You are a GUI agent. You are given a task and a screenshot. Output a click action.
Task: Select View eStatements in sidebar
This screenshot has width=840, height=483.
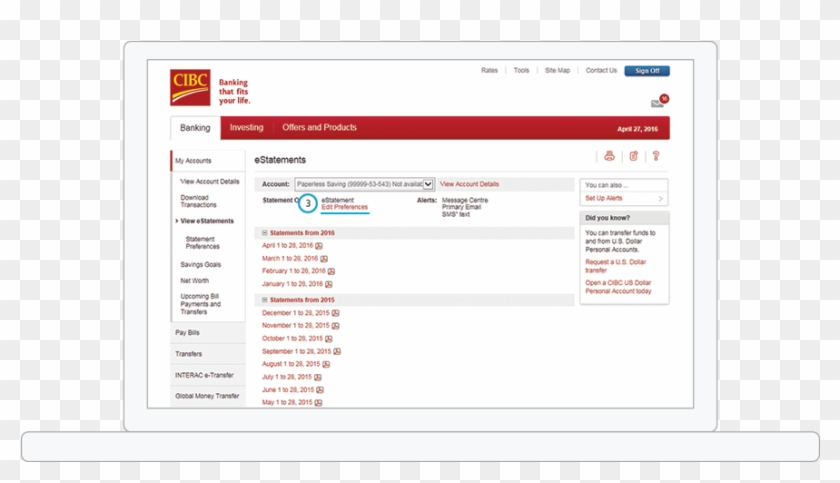207,221
